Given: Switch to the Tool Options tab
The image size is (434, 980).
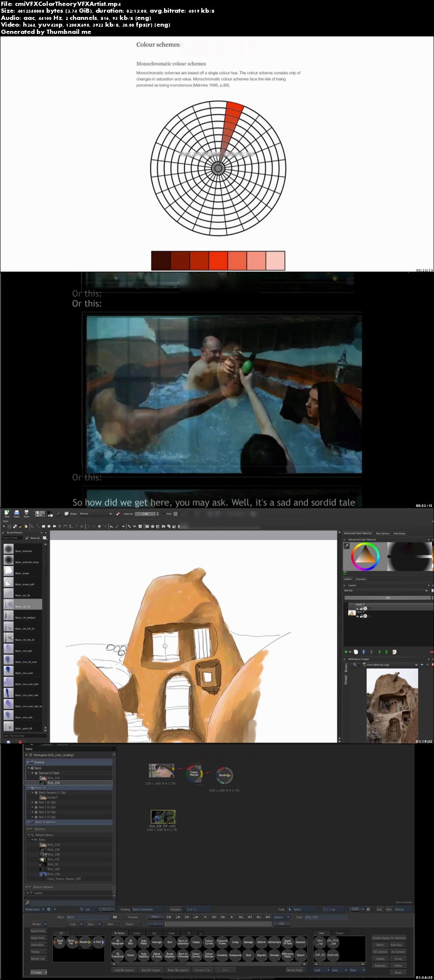Looking at the screenshot, I should [382, 533].
